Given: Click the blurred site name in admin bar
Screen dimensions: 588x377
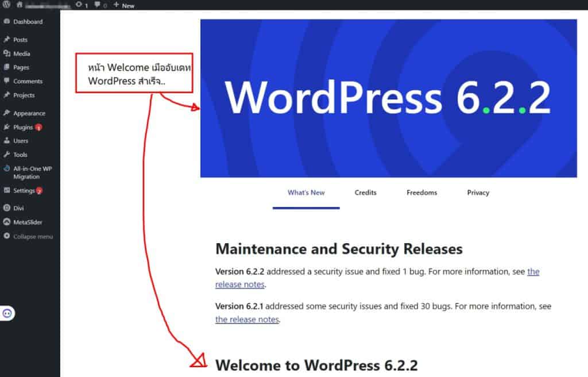Looking at the screenshot, I should [x=48, y=5].
